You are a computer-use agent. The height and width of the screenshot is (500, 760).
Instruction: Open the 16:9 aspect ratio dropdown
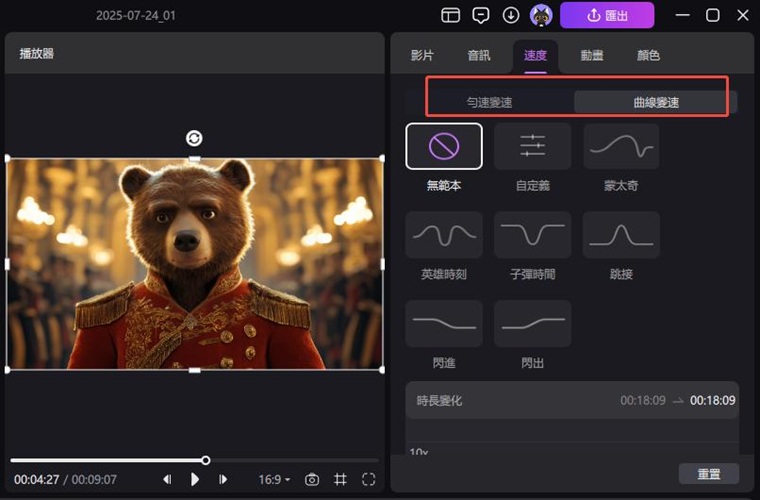point(274,480)
